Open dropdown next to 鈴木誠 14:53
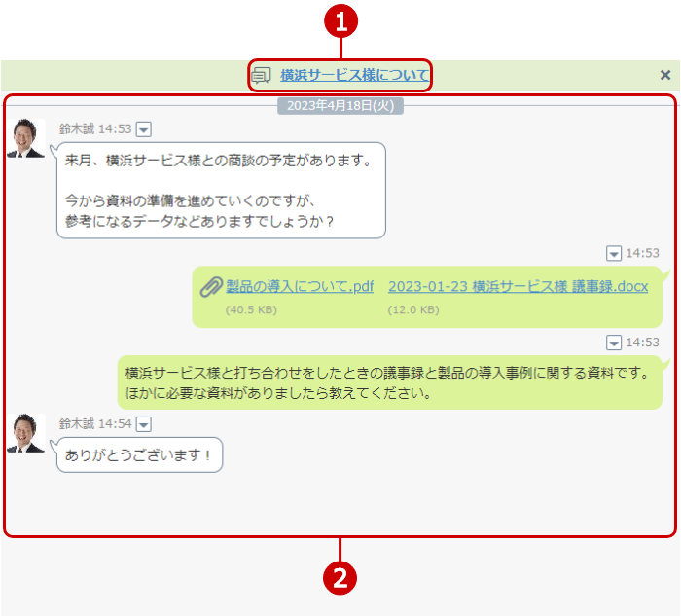 [143, 129]
